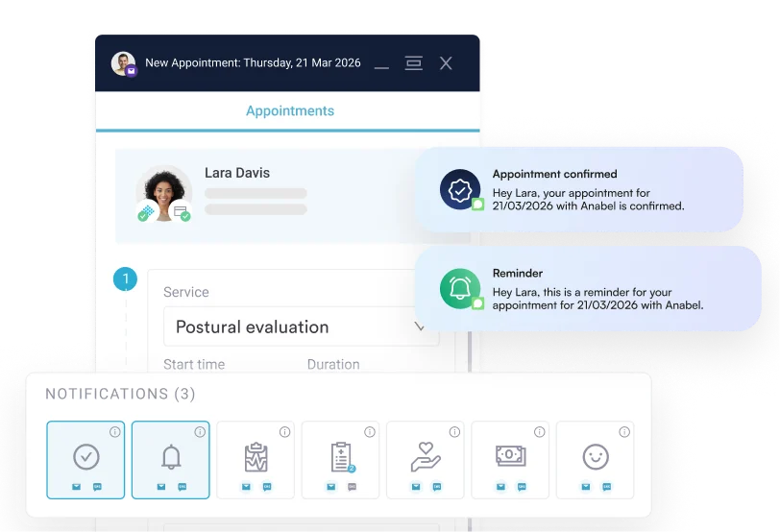This screenshot has width=780, height=532.
Task: Switch to the Appointments tab
Action: (x=289, y=111)
